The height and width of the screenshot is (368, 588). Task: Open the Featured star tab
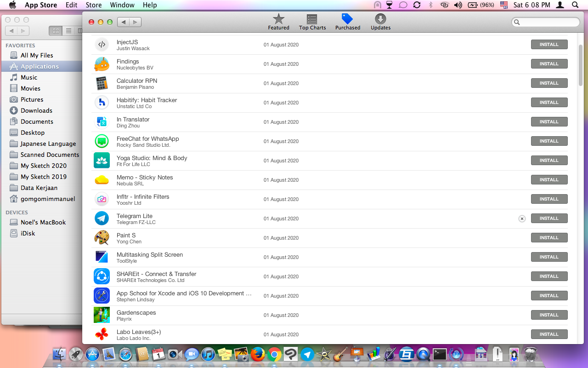pyautogui.click(x=278, y=22)
